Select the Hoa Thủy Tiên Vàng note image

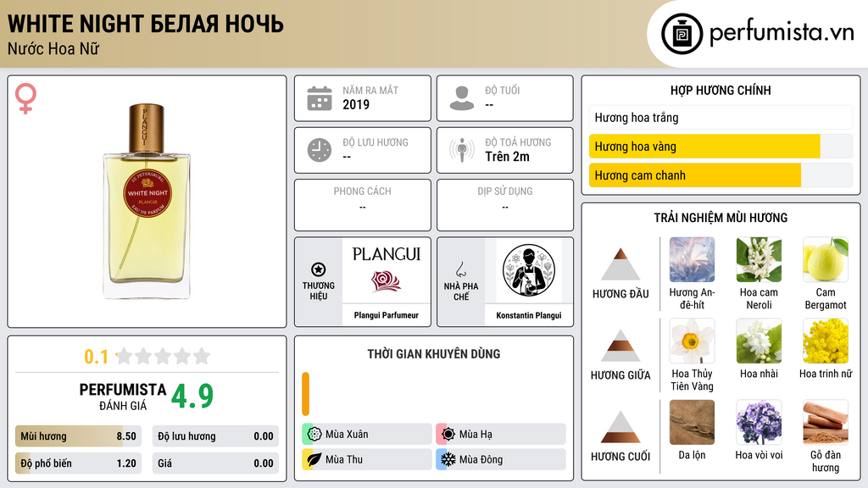[x=692, y=341]
